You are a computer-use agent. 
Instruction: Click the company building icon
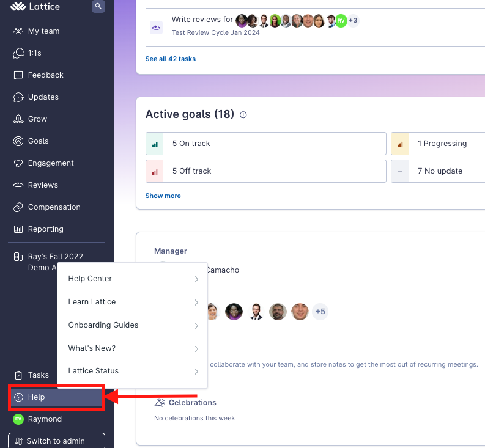(18, 257)
